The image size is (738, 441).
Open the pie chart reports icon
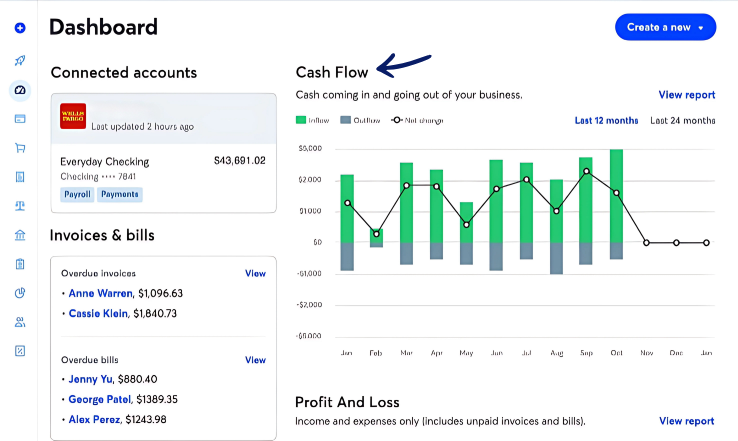(x=20, y=293)
